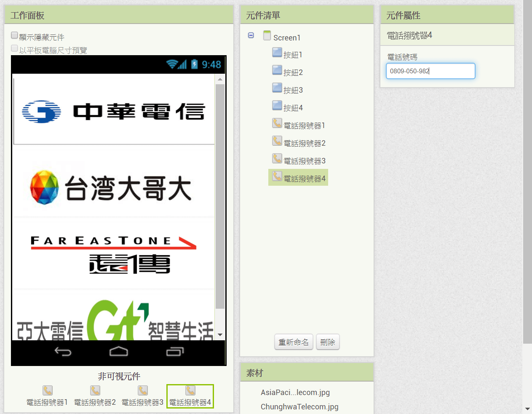Tap the Android recent apps icon
Screen dimensions: 532x414
[x=175, y=351]
